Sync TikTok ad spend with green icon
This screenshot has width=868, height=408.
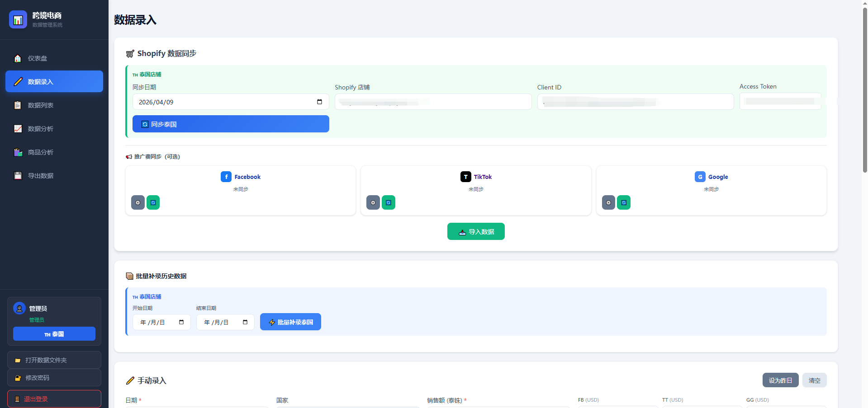pyautogui.click(x=389, y=202)
